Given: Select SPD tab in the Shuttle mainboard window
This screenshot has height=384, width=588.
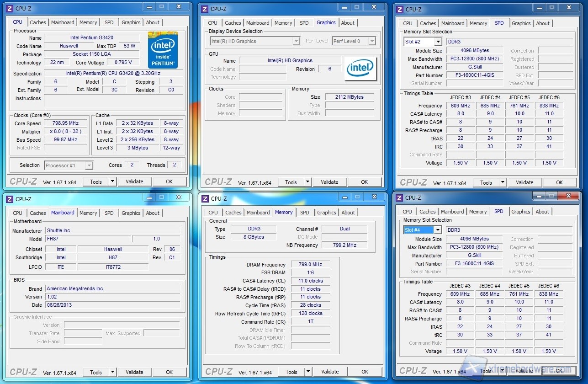Looking at the screenshot, I should 109,213.
